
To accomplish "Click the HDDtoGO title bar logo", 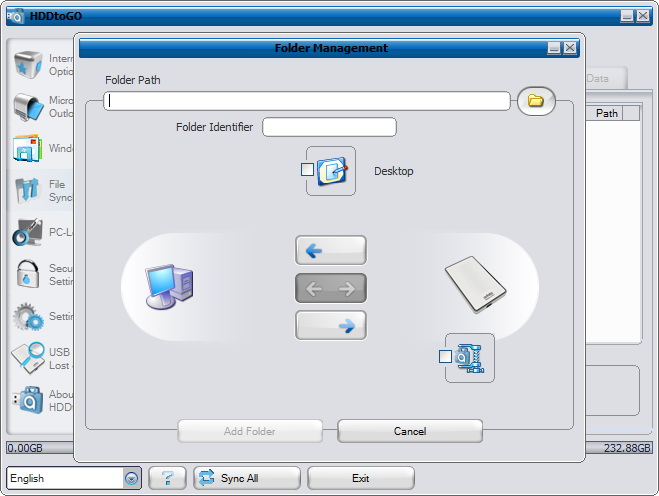I will pyautogui.click(x=16, y=16).
